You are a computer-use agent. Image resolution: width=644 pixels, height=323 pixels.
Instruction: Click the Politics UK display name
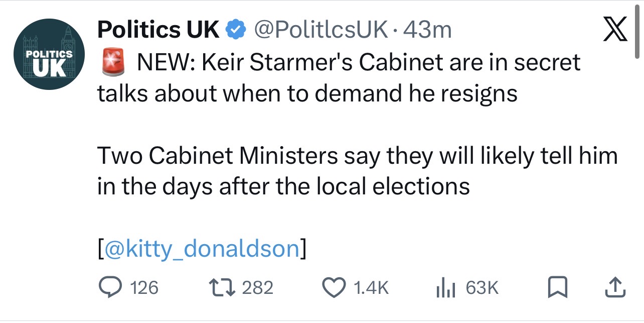click(x=158, y=31)
